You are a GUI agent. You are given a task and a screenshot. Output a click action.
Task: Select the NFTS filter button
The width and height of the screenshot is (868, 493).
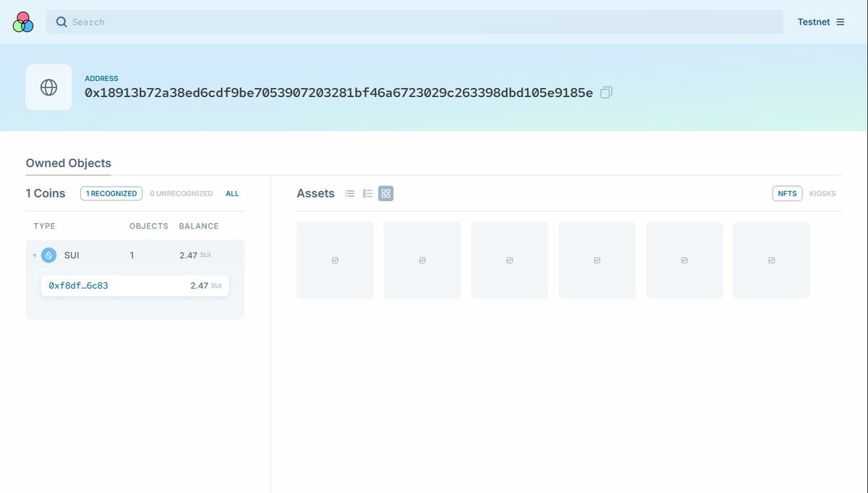coord(787,193)
